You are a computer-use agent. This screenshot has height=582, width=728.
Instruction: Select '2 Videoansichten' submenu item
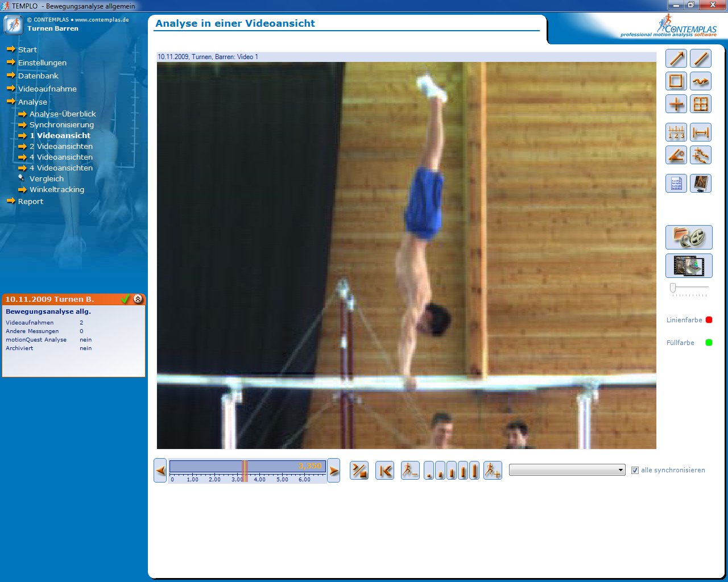61,146
